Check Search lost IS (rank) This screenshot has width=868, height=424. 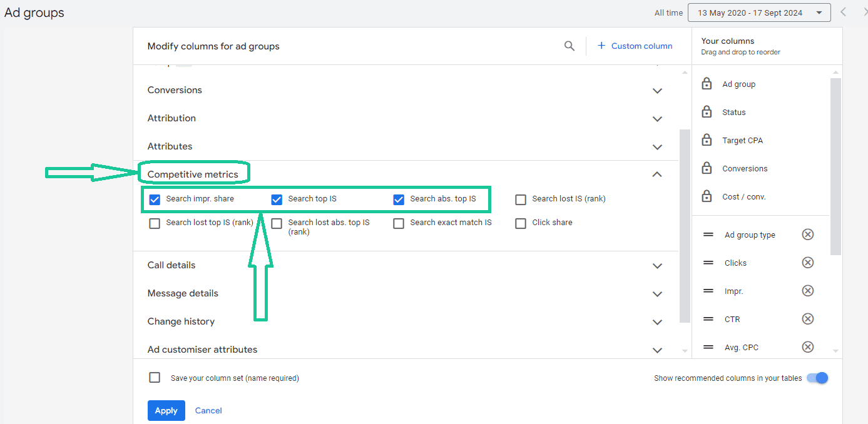(521, 199)
